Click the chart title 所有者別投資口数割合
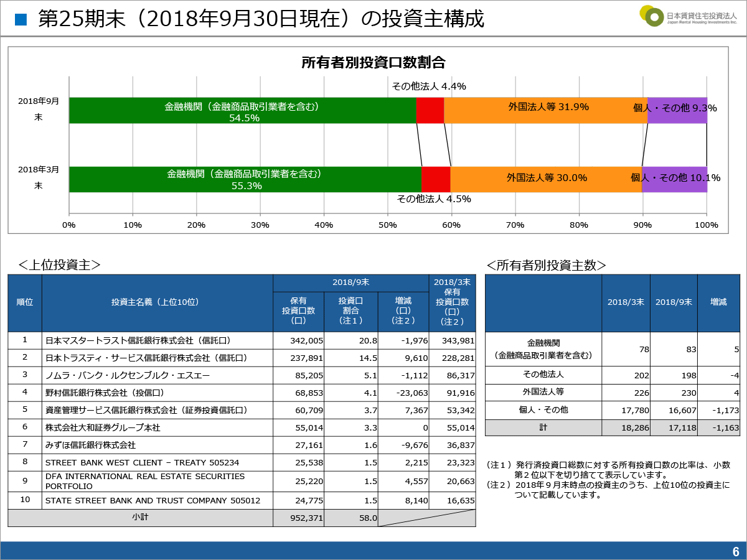The image size is (747, 560). [x=373, y=62]
